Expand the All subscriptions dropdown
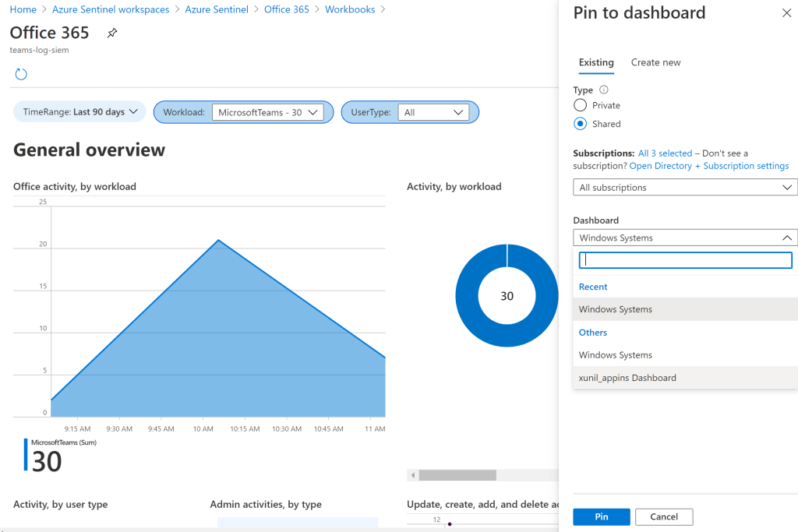Image resolution: width=798 pixels, height=532 pixels. [685, 188]
